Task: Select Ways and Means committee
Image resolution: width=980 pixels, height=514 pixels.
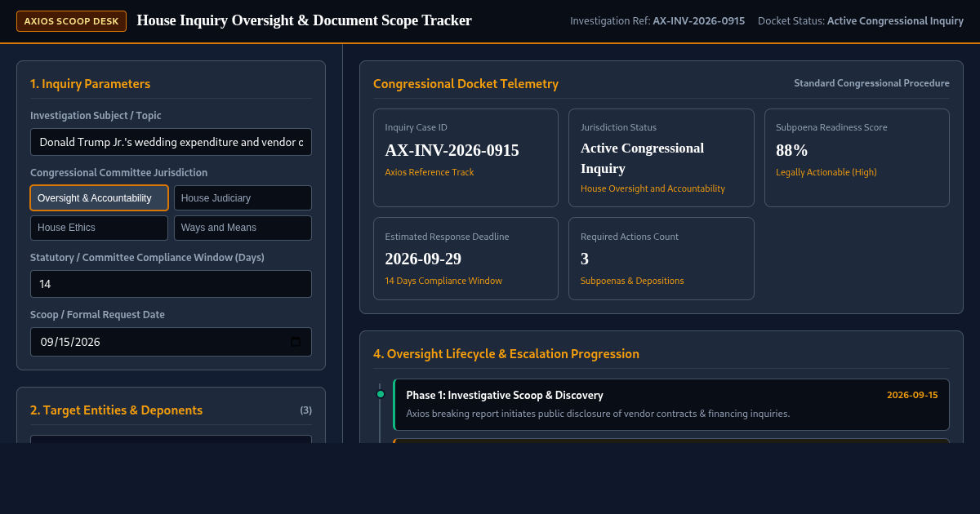Action: 243,228
